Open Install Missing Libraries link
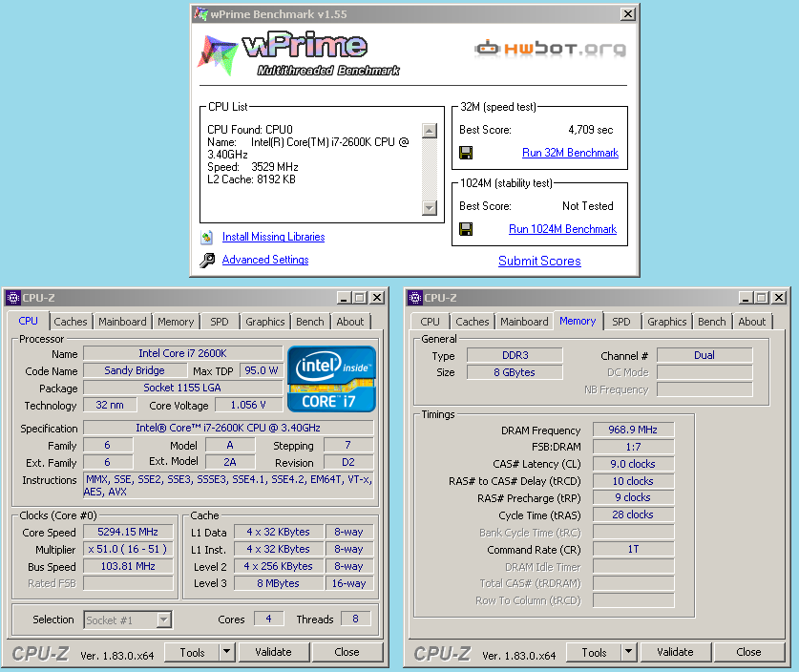 pos(274,237)
